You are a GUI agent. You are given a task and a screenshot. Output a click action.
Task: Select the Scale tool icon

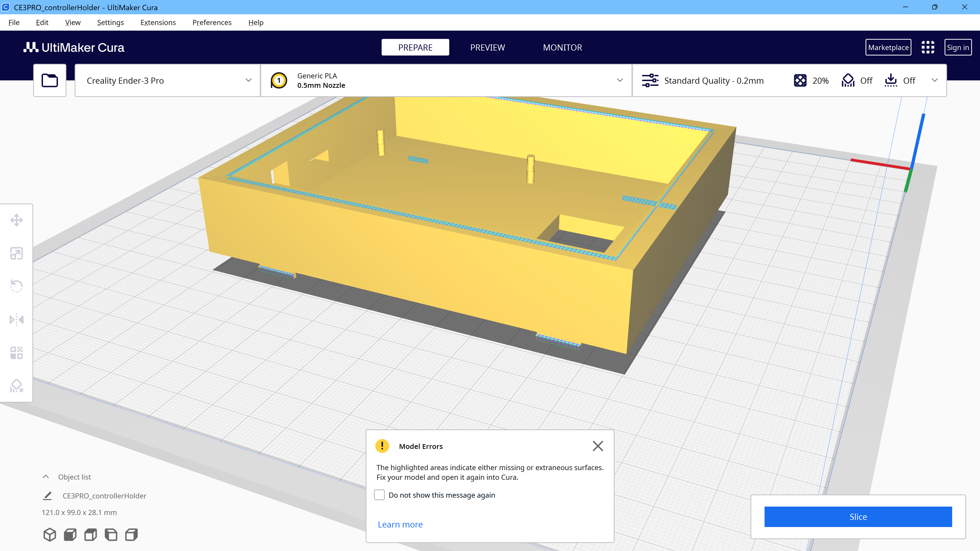[16, 253]
